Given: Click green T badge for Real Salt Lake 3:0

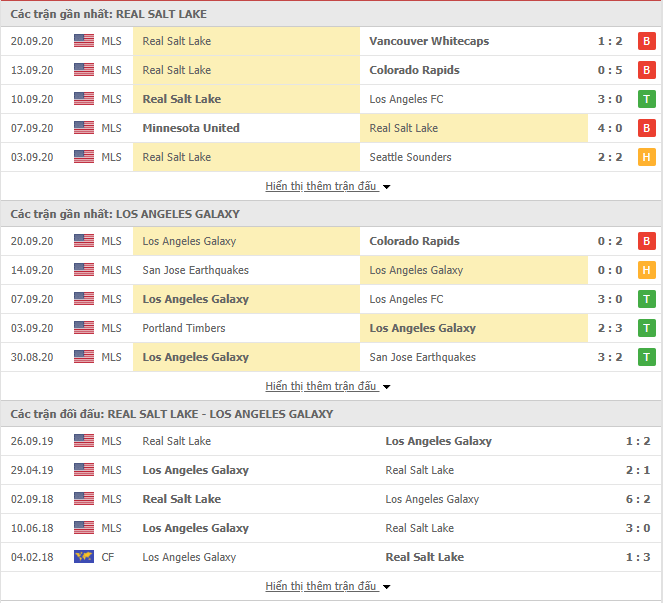Looking at the screenshot, I should (x=647, y=99).
